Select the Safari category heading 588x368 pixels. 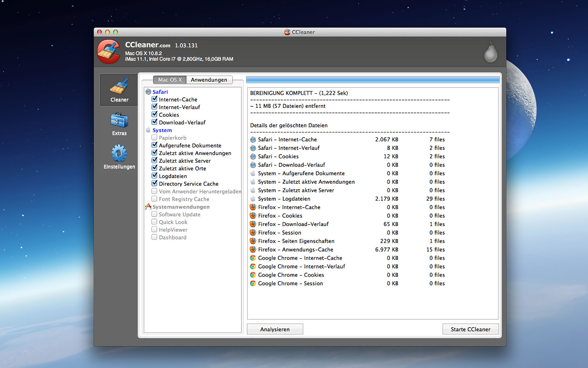pyautogui.click(x=160, y=92)
